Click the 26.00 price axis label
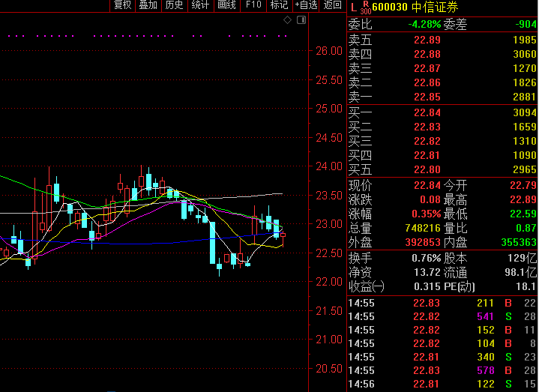This screenshot has width=539, height=392. 329,51
